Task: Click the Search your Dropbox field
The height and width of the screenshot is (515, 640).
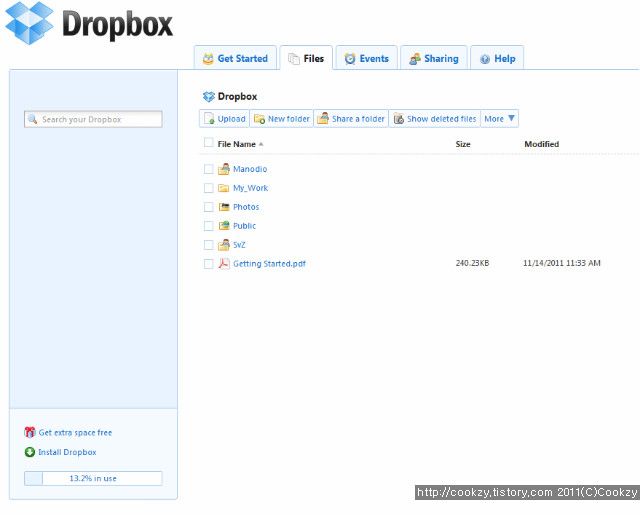Action: [93, 119]
